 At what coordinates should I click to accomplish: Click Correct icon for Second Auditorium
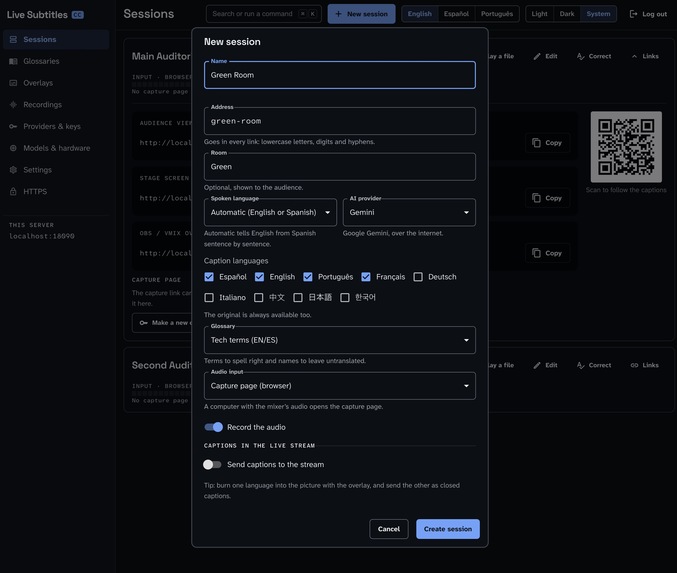point(581,365)
